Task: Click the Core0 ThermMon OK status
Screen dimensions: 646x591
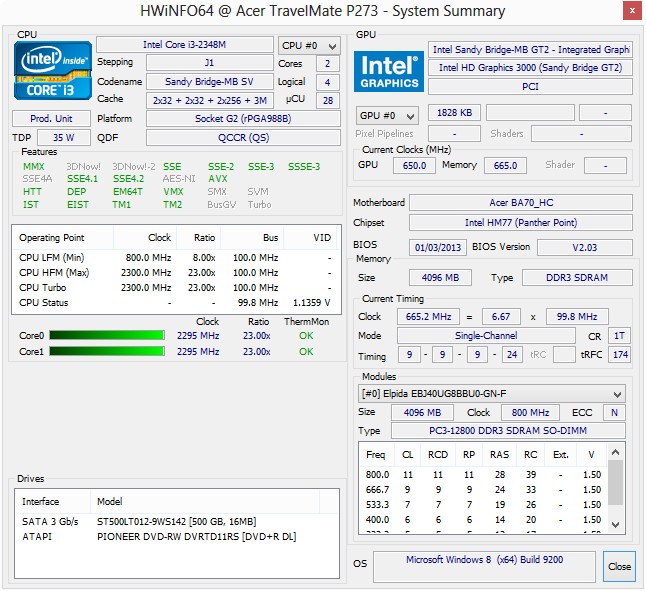Action: 306,336
